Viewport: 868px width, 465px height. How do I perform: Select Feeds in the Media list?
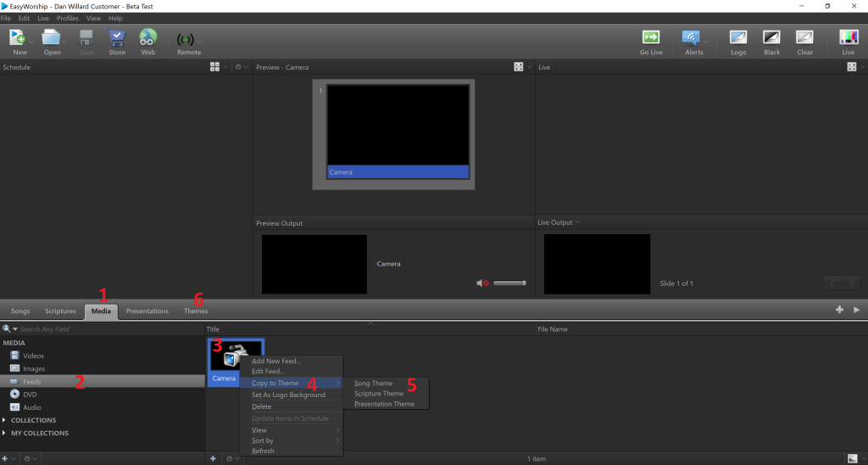tap(103, 381)
